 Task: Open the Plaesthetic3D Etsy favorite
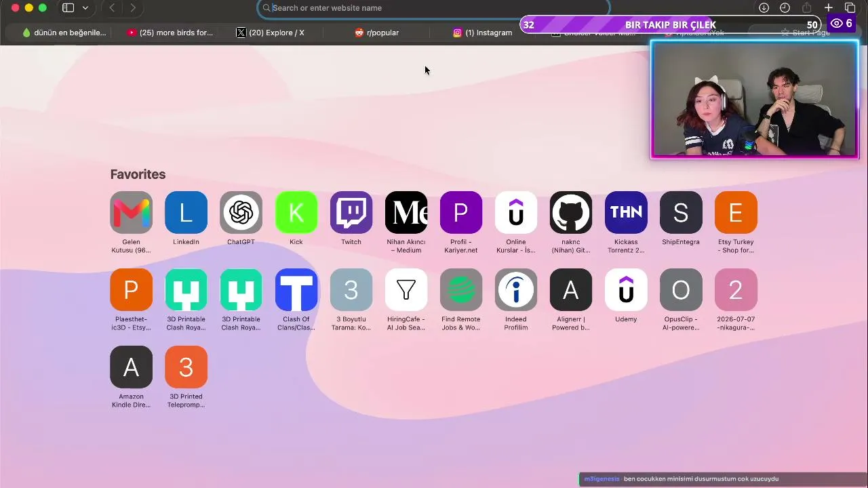point(131,290)
